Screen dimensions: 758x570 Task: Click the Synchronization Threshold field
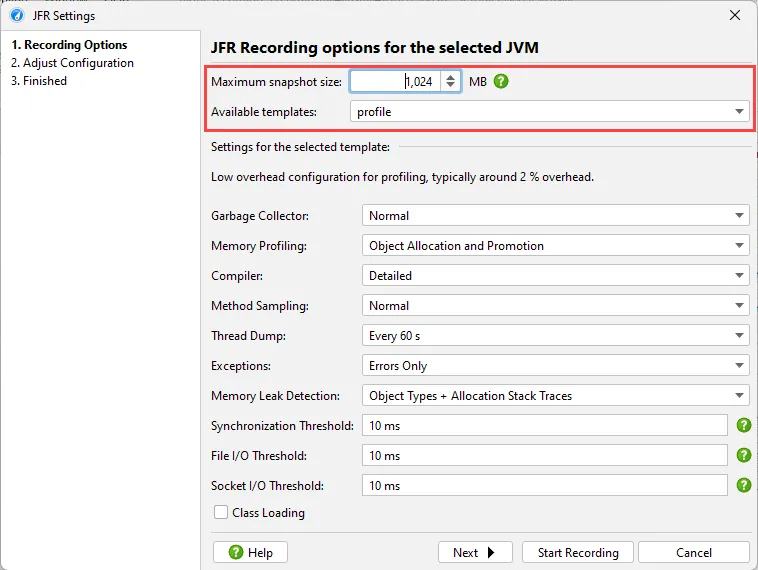pos(545,425)
